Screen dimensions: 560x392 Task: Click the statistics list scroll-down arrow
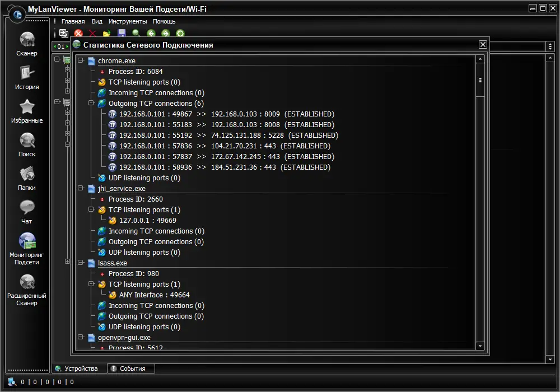pyautogui.click(x=480, y=346)
